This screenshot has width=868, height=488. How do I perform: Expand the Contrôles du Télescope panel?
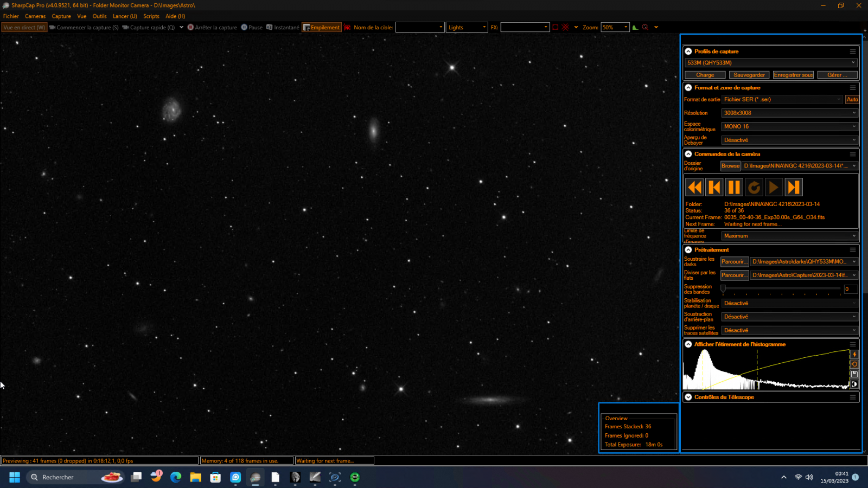tap(688, 397)
